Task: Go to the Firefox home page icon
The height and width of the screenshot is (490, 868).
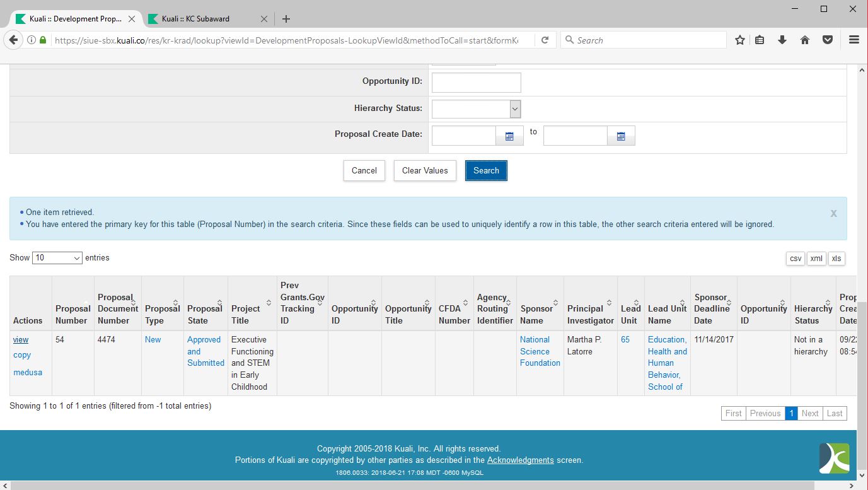Action: 805,40
